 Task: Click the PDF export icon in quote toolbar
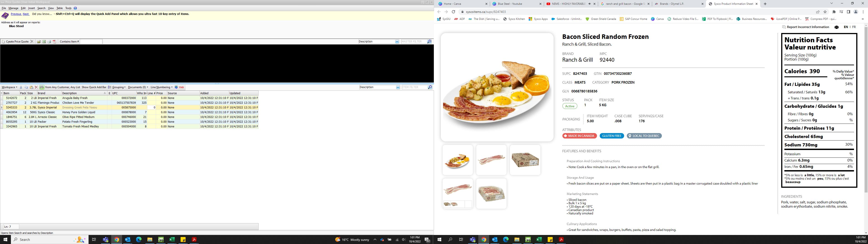coord(54,42)
